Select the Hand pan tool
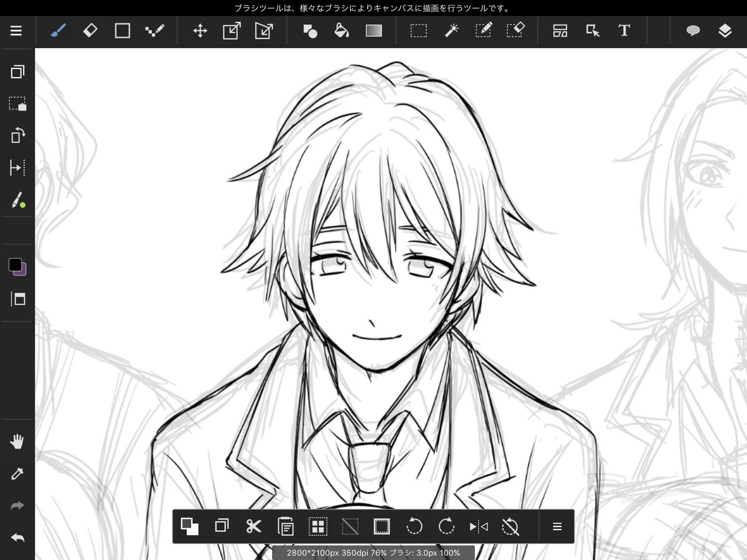The image size is (747, 560). (17, 442)
